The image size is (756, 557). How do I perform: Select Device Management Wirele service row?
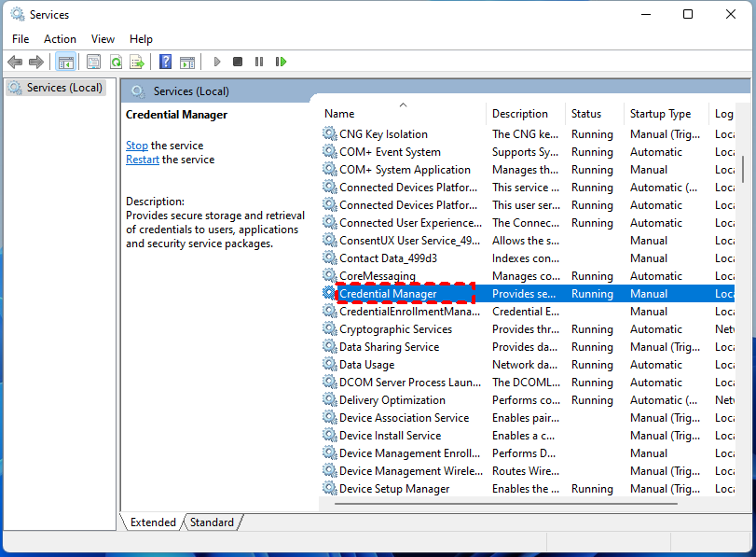pos(527,470)
